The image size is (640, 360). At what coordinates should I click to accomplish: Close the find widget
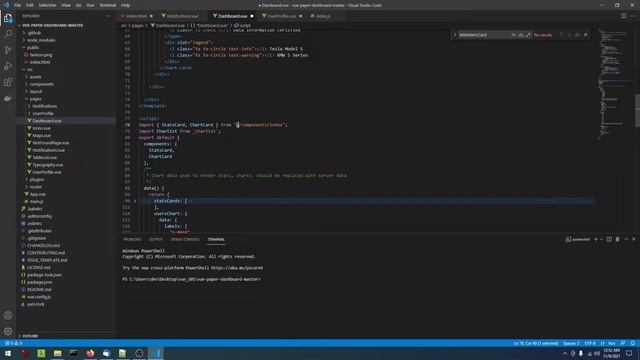pyautogui.click(x=586, y=35)
